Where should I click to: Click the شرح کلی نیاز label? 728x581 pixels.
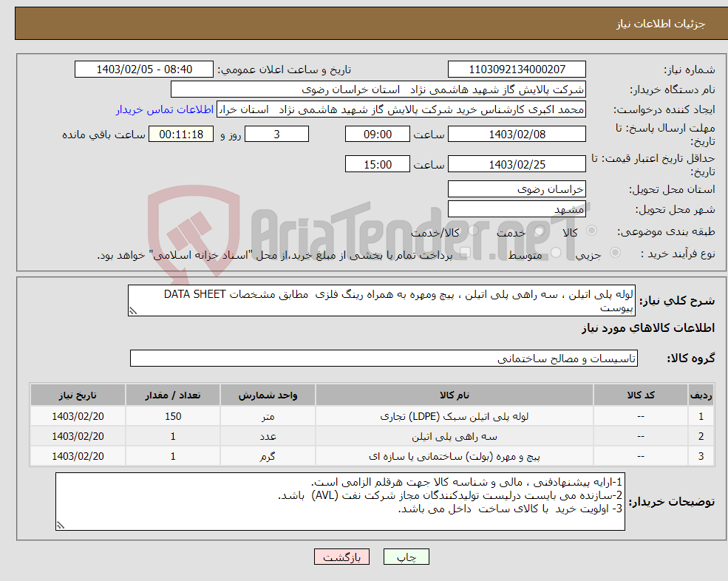[677, 301]
